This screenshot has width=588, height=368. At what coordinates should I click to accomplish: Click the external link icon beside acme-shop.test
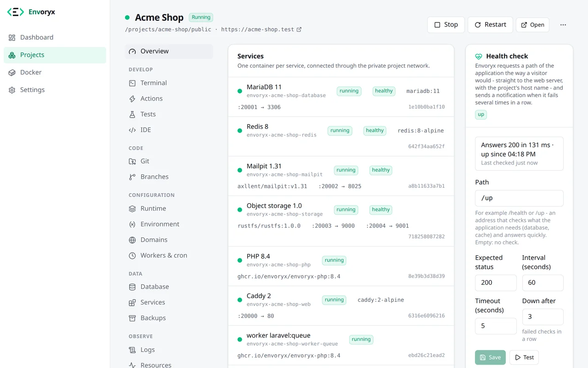click(299, 29)
